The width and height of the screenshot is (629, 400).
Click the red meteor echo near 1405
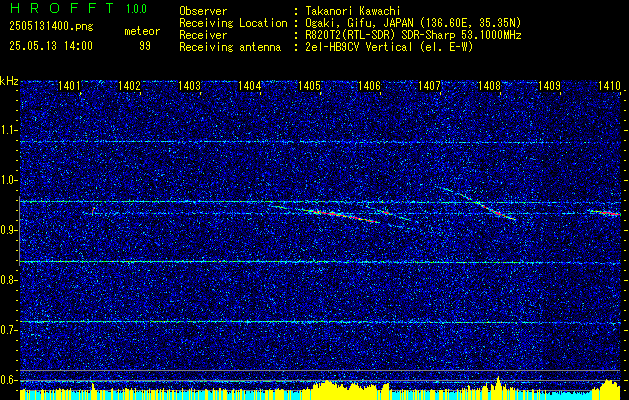341,215
